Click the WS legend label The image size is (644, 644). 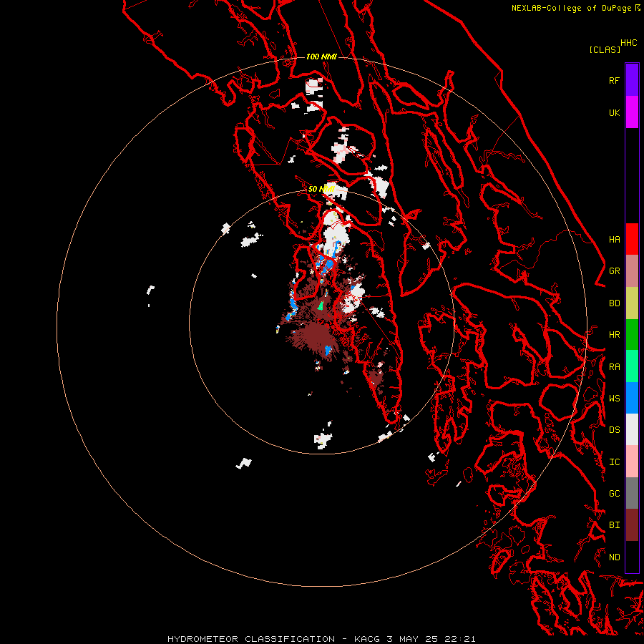[614, 399]
